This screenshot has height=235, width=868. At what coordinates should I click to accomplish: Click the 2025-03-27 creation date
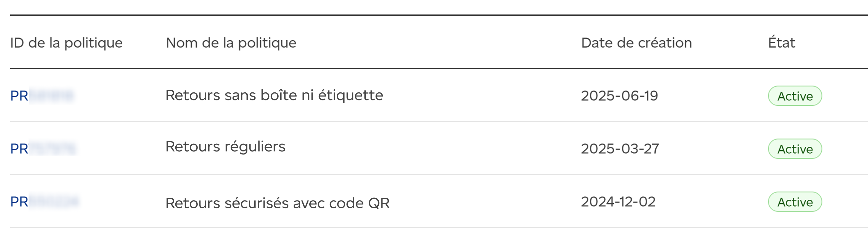tap(620, 149)
